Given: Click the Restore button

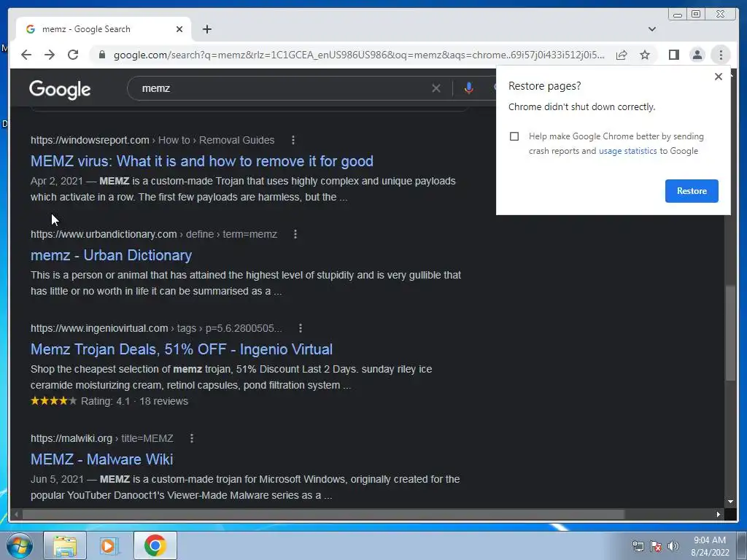Looking at the screenshot, I should 692,191.
